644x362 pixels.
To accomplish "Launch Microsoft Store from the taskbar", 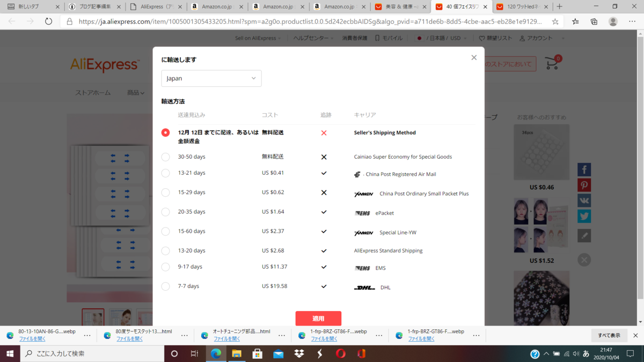I will coord(258,354).
